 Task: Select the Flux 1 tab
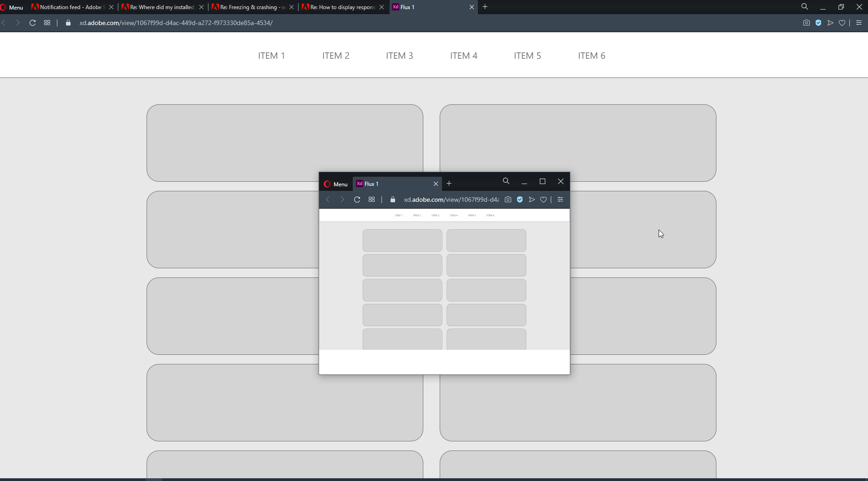[406, 7]
